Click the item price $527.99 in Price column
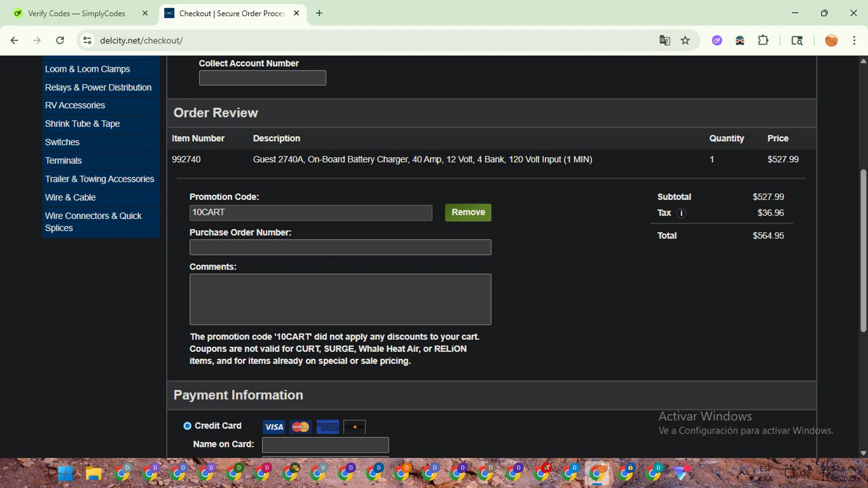 (x=783, y=159)
